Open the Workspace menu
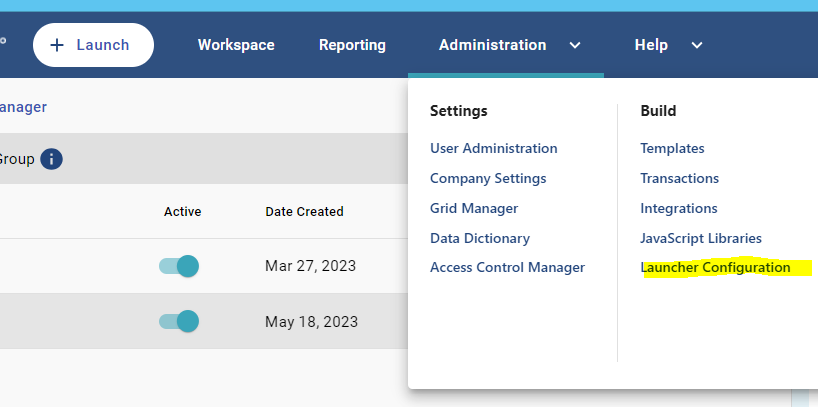Screen dimensions: 818x407 236,45
